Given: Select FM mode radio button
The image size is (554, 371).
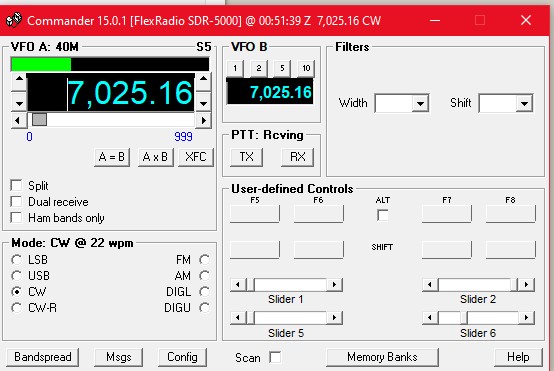Looking at the screenshot, I should (x=204, y=260).
